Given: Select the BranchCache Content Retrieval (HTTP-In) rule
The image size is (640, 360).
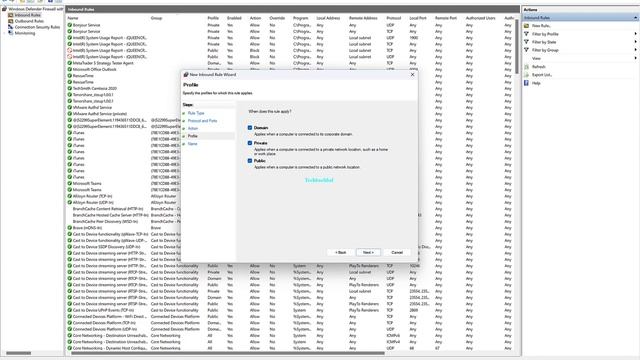Looking at the screenshot, I should click(x=108, y=209).
